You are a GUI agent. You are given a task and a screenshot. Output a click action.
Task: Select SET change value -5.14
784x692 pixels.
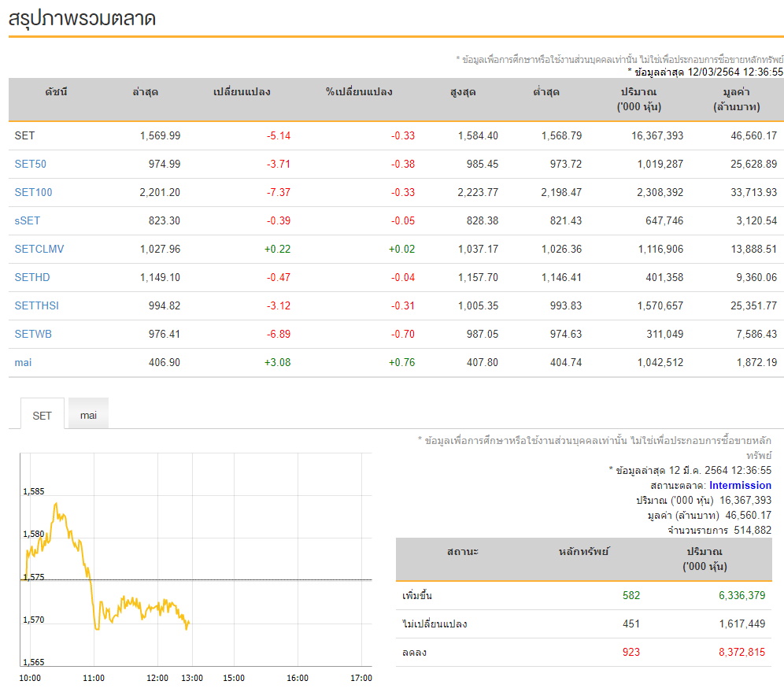pos(279,135)
